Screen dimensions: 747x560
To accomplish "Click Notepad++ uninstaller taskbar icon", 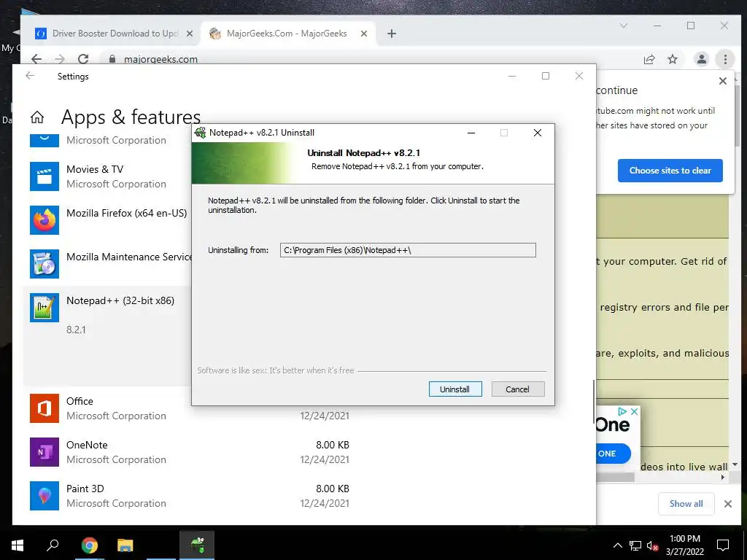I will tap(197, 545).
